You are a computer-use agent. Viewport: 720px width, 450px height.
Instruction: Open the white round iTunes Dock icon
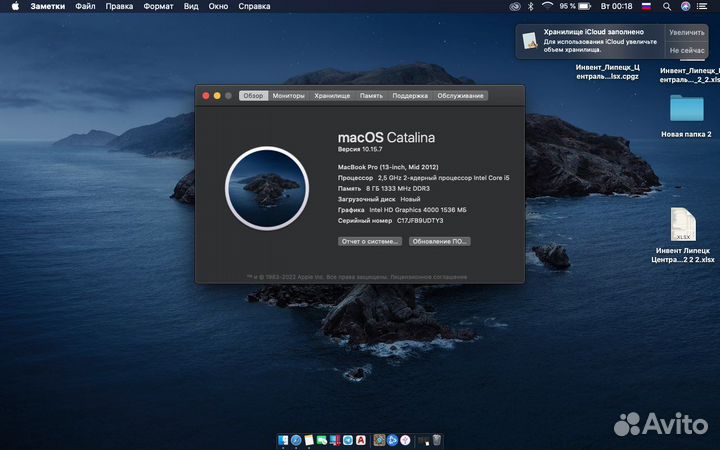pyautogui.click(x=405, y=440)
